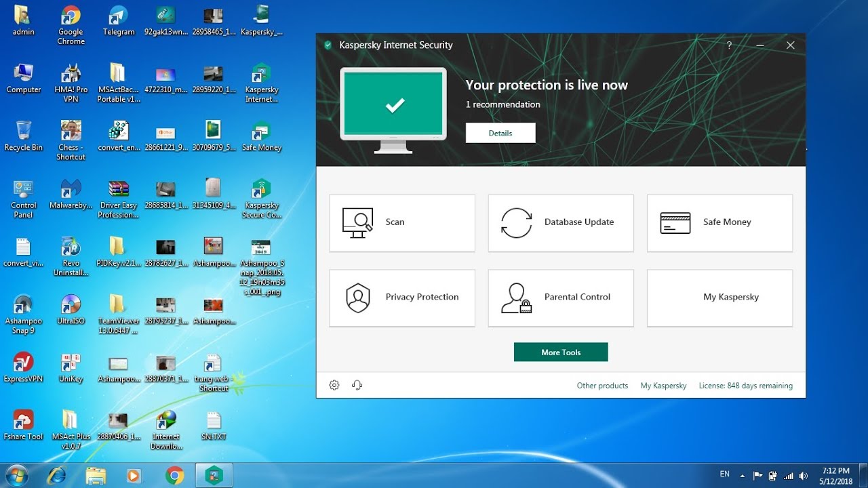Open the Scan tile in Kaspersky

click(402, 223)
